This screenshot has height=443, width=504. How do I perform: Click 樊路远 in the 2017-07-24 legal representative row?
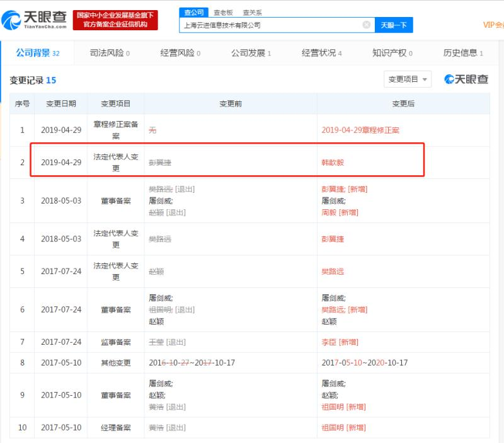tap(333, 272)
